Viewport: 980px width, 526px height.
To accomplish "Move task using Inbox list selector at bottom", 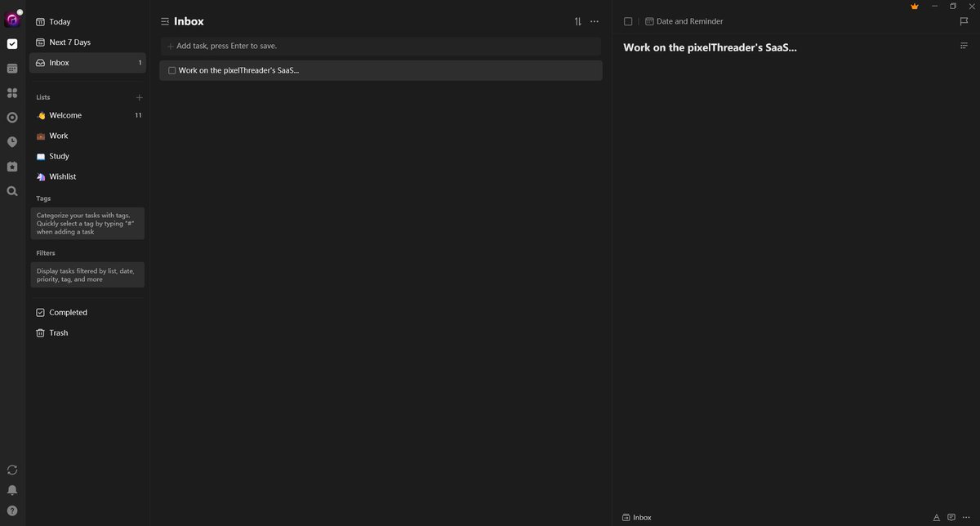I will (637, 517).
